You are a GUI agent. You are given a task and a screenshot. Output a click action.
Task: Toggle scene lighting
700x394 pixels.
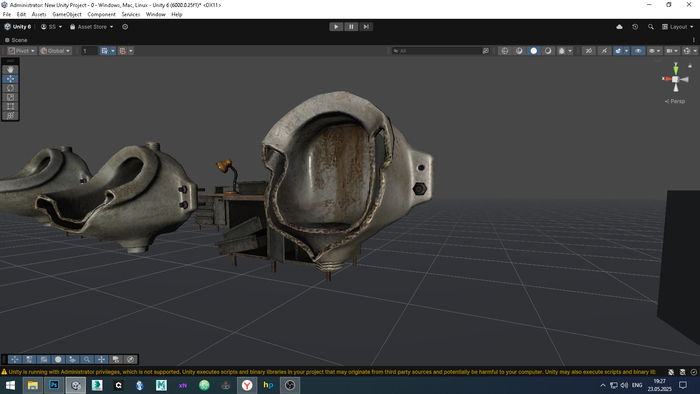(604, 51)
